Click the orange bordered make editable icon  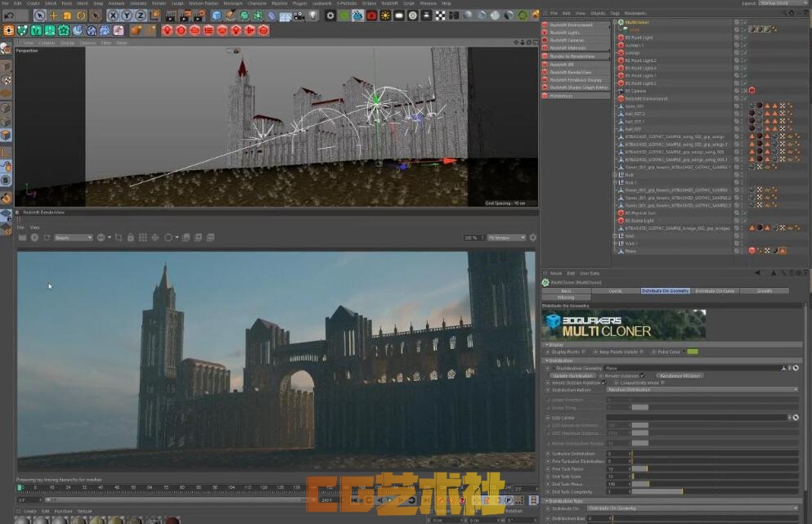(9, 30)
